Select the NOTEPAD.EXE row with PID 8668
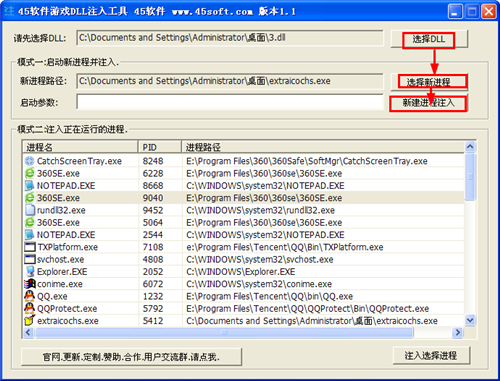This screenshot has width=500, height=381. tap(243, 185)
